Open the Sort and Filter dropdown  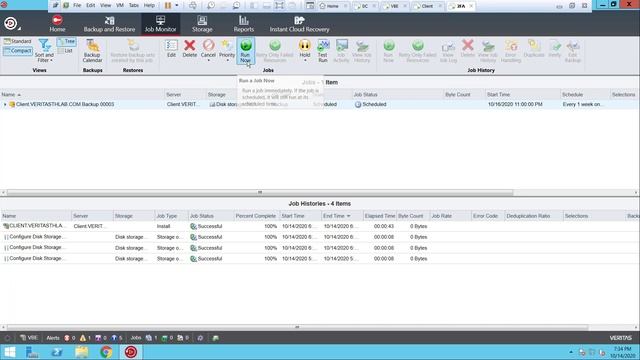coord(44,51)
